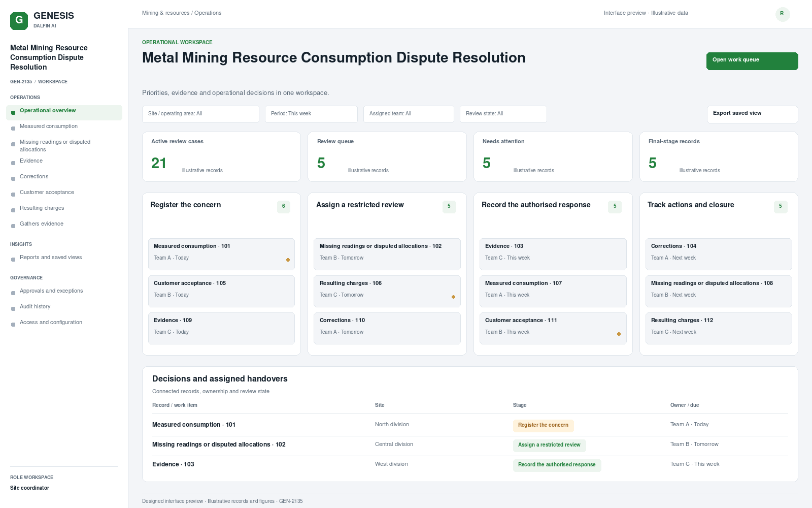812x508 pixels.
Task: Open the Review state filter
Action: 503,114
